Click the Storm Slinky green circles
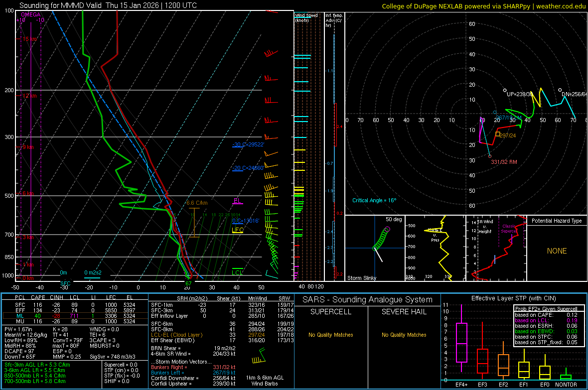The width and height of the screenshot is (588, 390). [x=381, y=239]
